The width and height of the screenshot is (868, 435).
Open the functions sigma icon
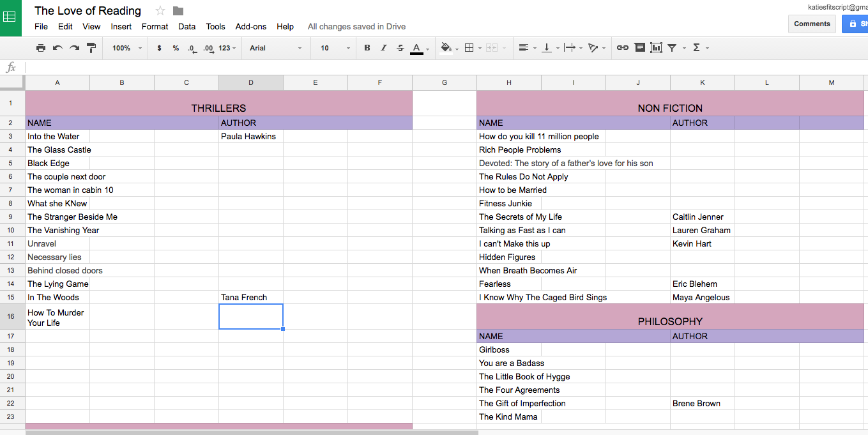(x=696, y=48)
